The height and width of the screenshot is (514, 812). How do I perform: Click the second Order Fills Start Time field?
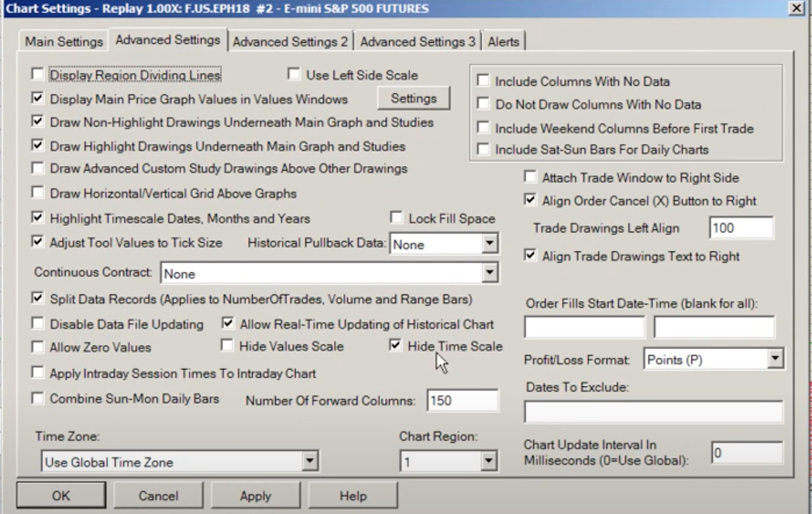tap(714, 327)
